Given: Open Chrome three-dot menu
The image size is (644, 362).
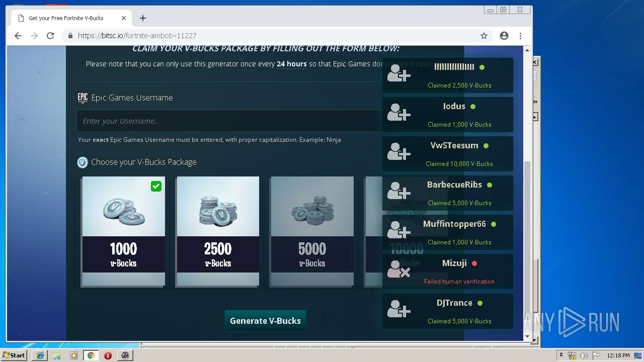Looking at the screenshot, I should (520, 36).
